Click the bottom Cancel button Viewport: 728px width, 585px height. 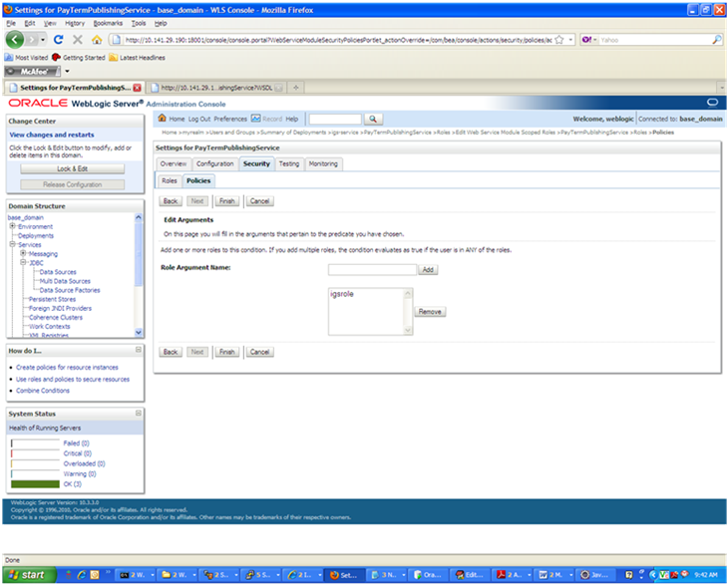point(259,352)
